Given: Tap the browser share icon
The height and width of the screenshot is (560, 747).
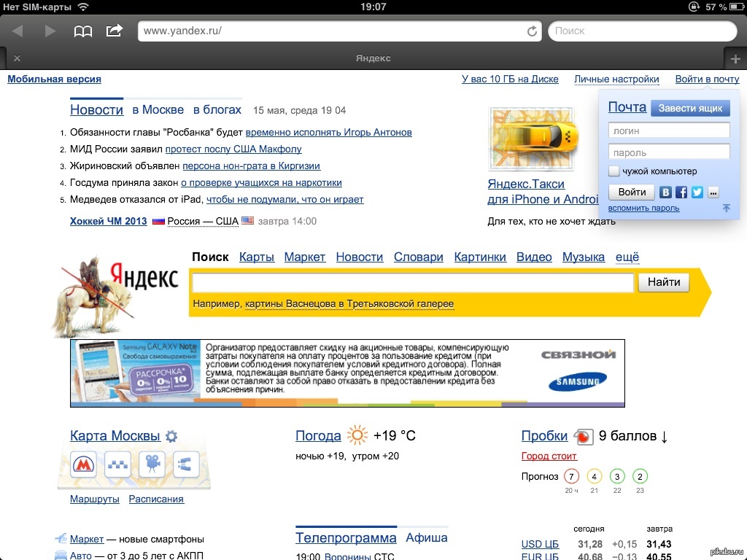Looking at the screenshot, I should pos(115,31).
